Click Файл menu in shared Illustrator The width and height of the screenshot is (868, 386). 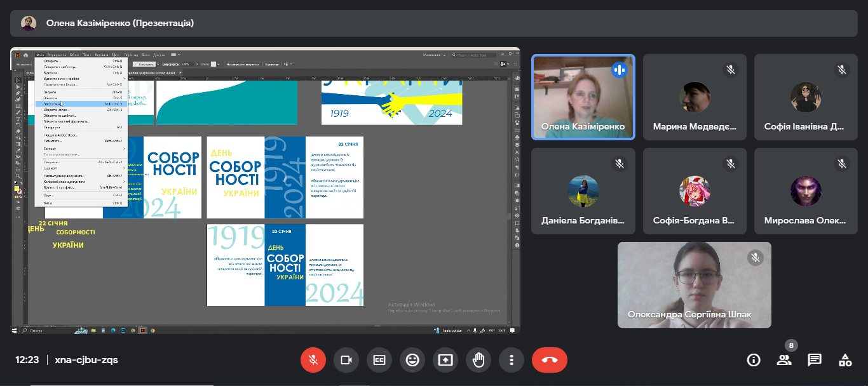[x=41, y=55]
